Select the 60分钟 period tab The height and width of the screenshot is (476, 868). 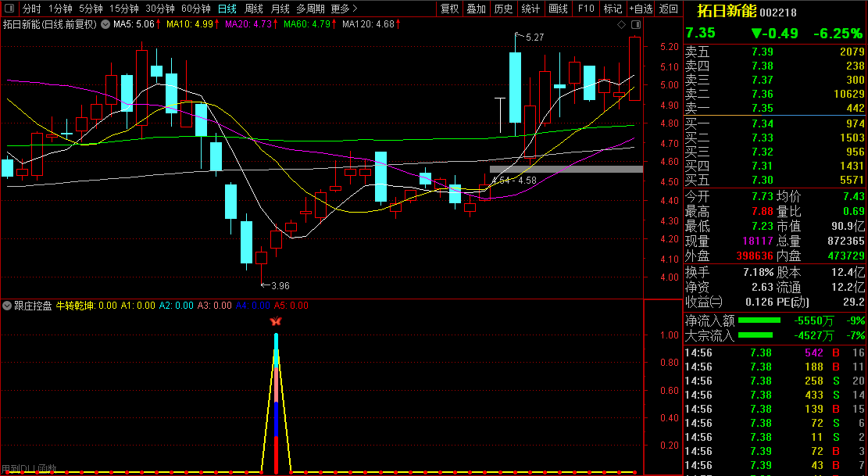[x=195, y=9]
